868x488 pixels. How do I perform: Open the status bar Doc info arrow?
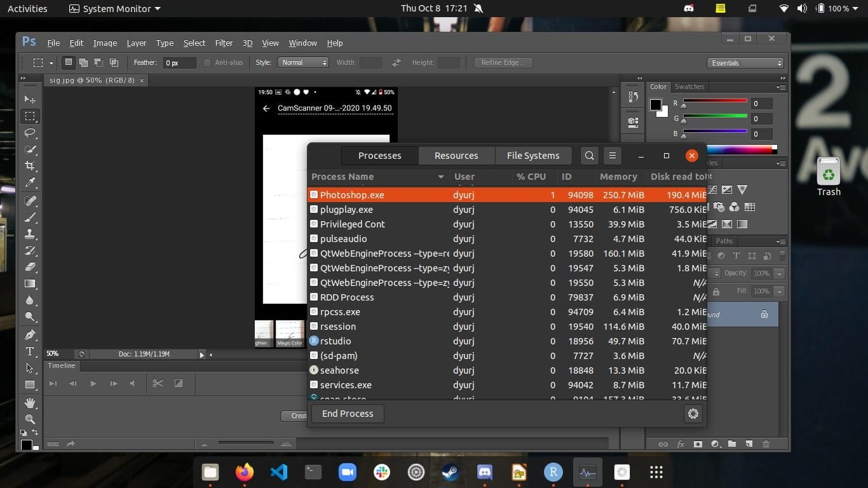click(x=202, y=355)
